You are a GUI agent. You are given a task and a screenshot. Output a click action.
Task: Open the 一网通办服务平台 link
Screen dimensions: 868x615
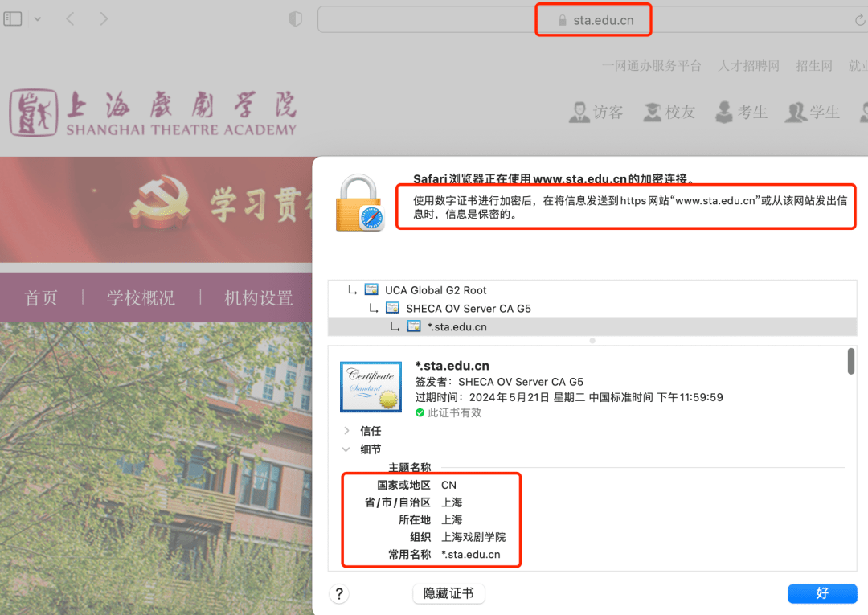[652, 66]
